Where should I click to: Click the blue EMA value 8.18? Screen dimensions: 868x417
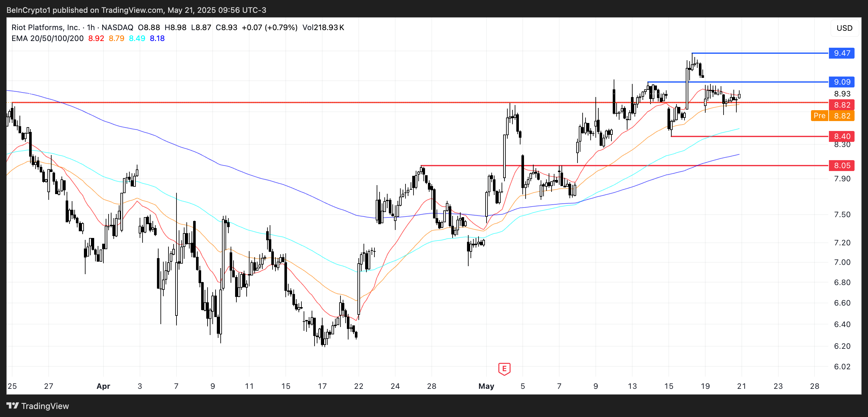pyautogui.click(x=157, y=38)
